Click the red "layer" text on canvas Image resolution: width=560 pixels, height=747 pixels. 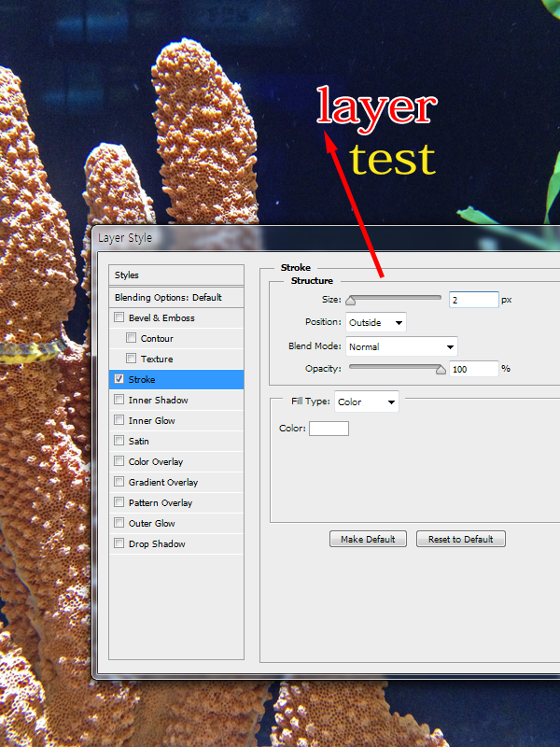click(377, 108)
